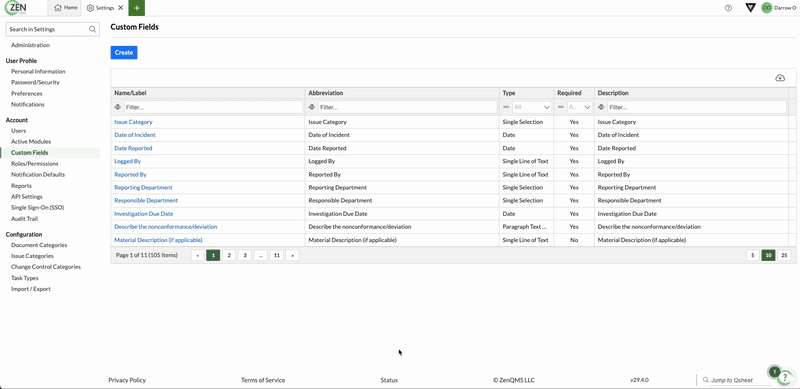Open the Status footer link
The height and width of the screenshot is (389, 800).
(389, 380)
